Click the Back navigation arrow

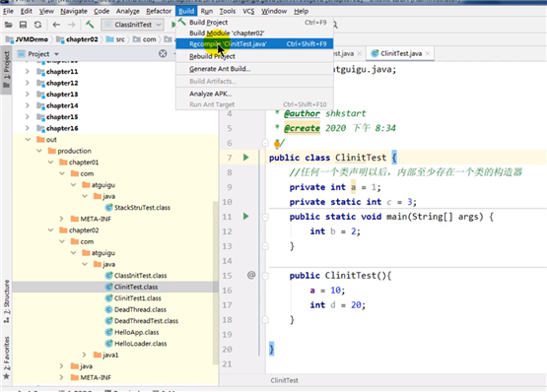[x=56, y=25]
